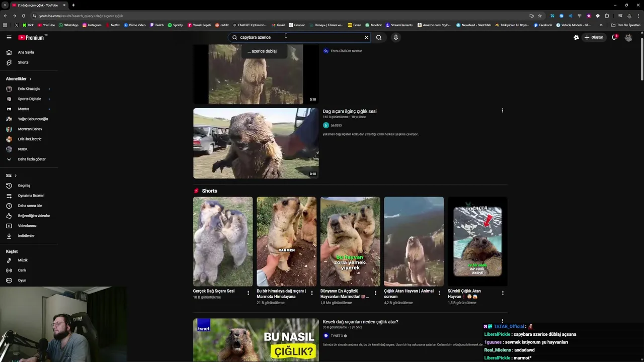Open the Twitch bookmark
Image resolution: width=644 pixels, height=362 pixels.
156,25
